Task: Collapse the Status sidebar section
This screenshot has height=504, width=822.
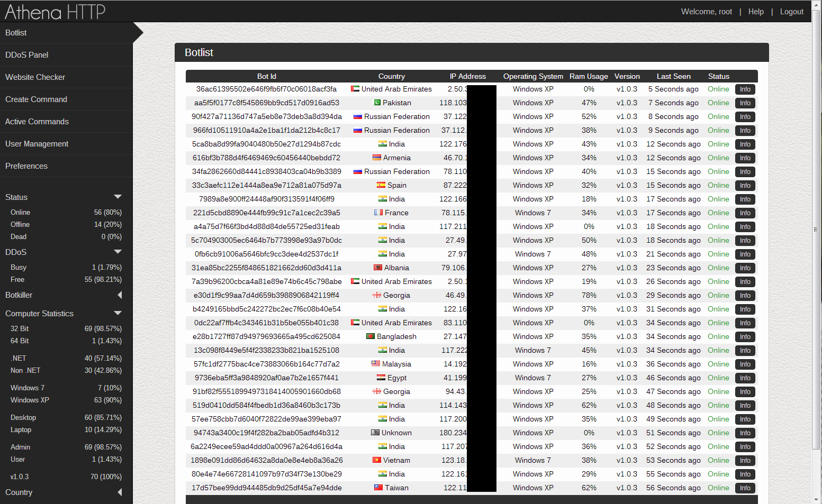Action: [118, 197]
